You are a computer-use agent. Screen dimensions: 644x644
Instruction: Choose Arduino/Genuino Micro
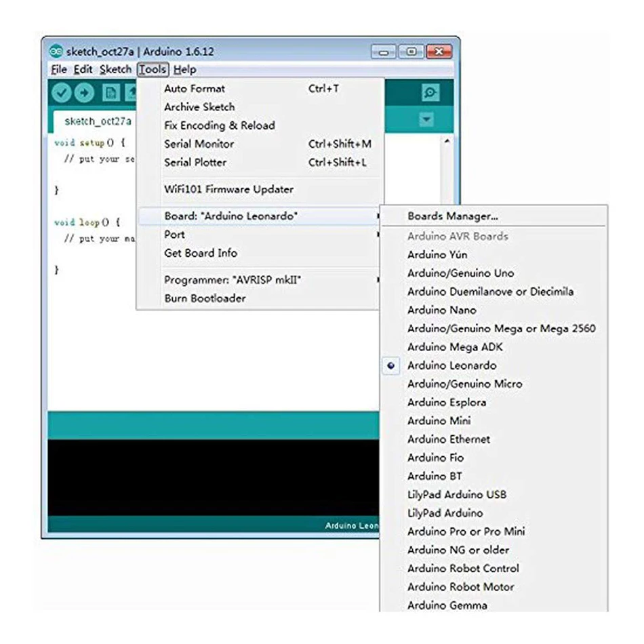(x=494, y=384)
